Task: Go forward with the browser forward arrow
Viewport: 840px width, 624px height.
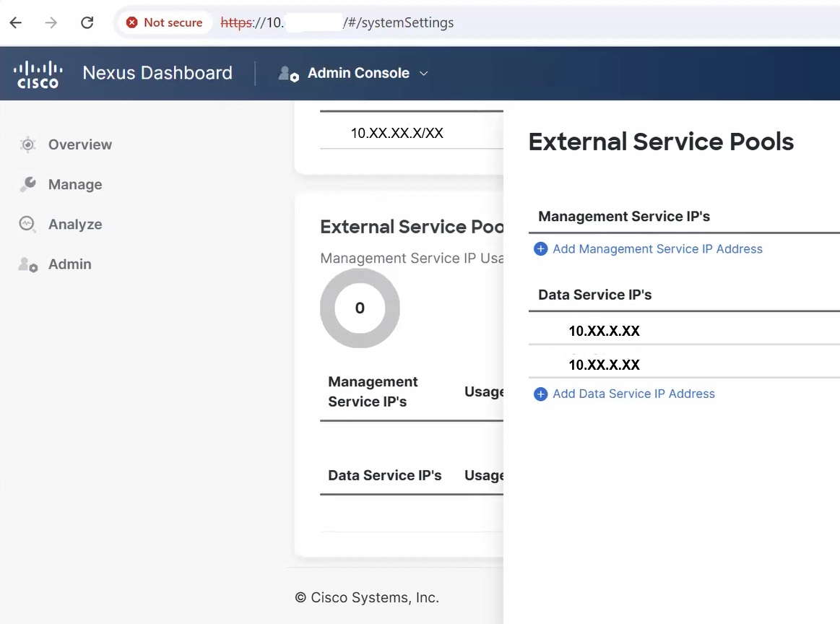Action: pyautogui.click(x=51, y=22)
